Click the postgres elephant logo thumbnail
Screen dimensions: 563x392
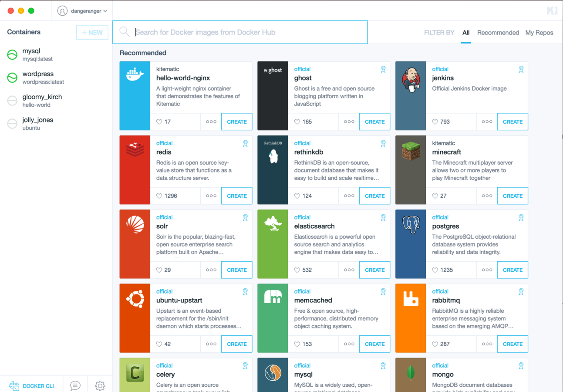coord(411,244)
